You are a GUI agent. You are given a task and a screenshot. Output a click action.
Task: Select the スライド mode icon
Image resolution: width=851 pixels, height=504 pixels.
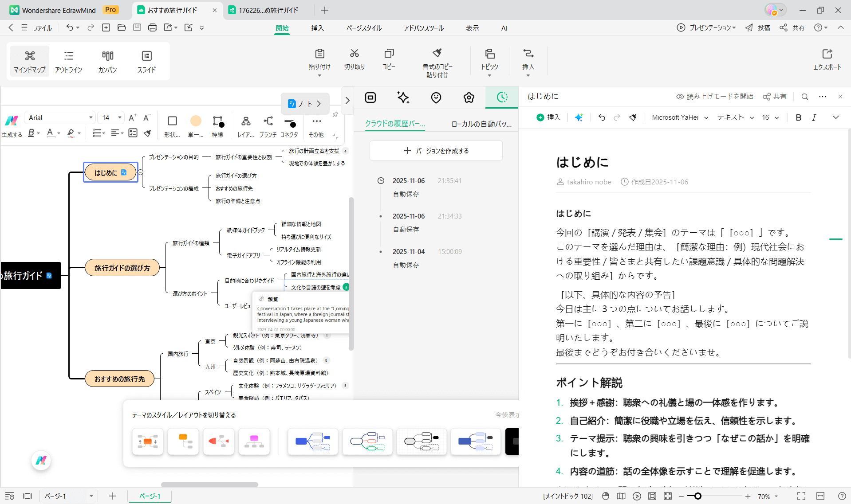point(146,61)
